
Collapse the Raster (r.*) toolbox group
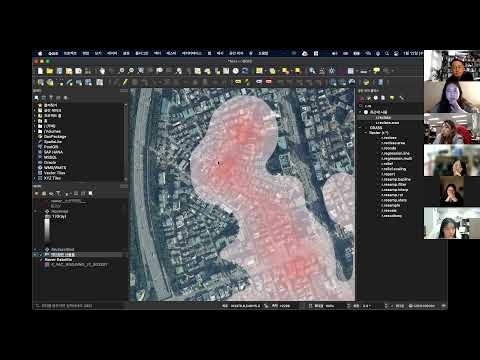pyautogui.click(x=366, y=133)
